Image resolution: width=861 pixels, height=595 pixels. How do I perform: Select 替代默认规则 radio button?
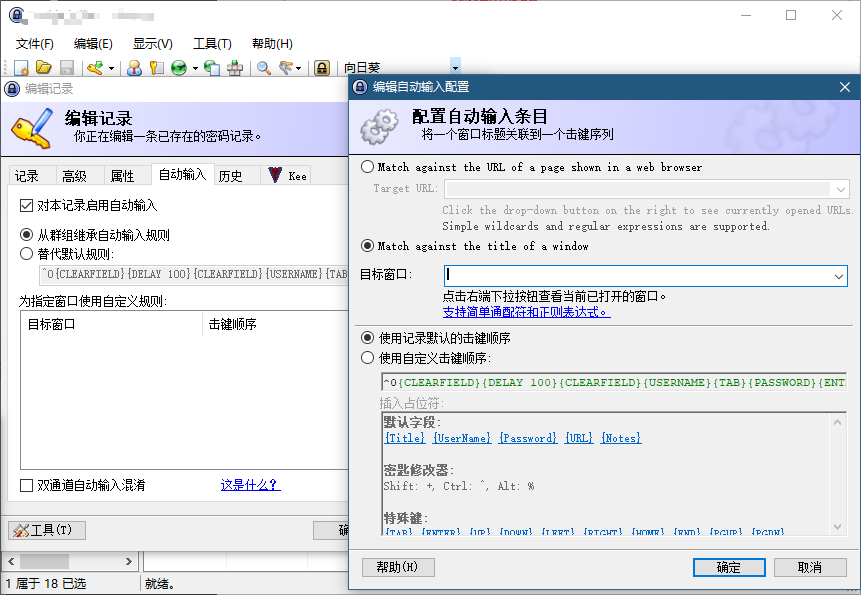tap(26, 254)
